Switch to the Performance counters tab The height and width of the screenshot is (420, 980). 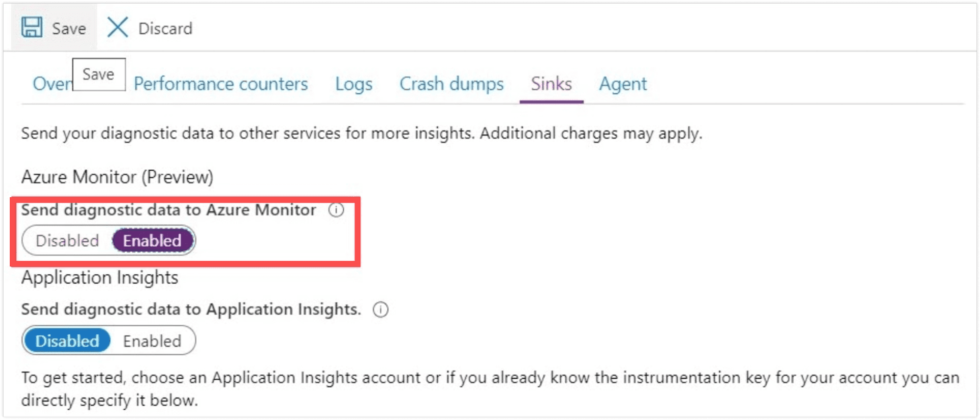point(221,84)
